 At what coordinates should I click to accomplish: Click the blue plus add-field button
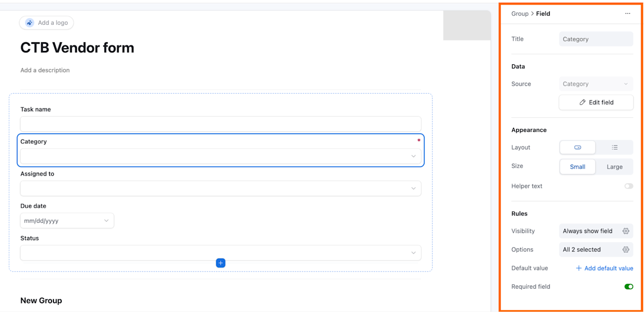coord(221,263)
